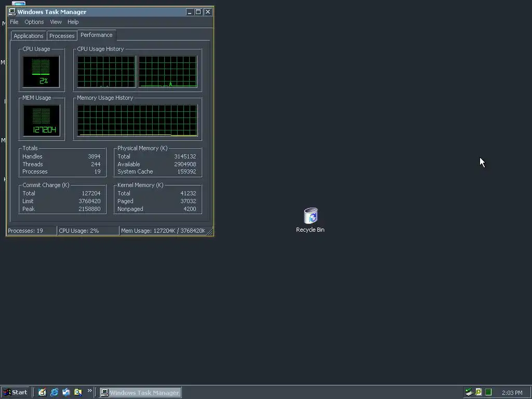Click Commit Charge Total 127204
532x399 pixels.
pos(91,193)
